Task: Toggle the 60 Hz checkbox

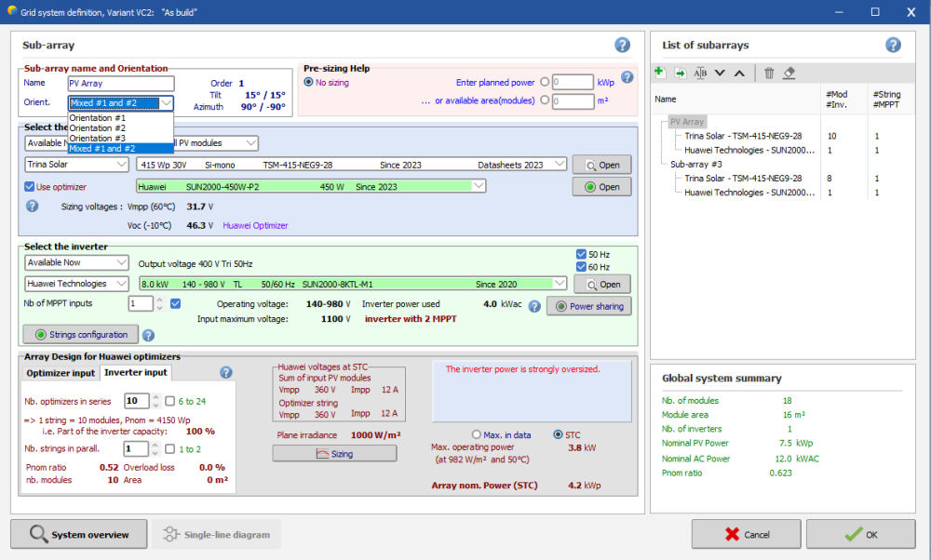Action: click(581, 267)
